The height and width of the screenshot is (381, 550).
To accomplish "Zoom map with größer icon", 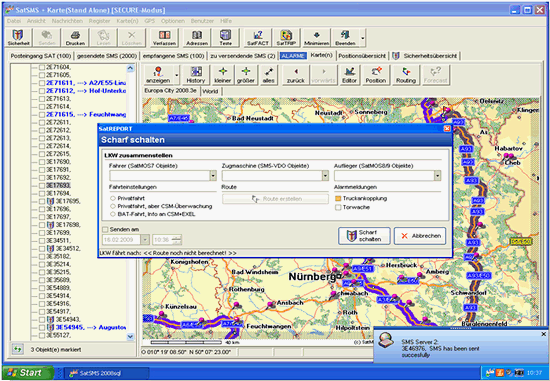I will tap(246, 75).
